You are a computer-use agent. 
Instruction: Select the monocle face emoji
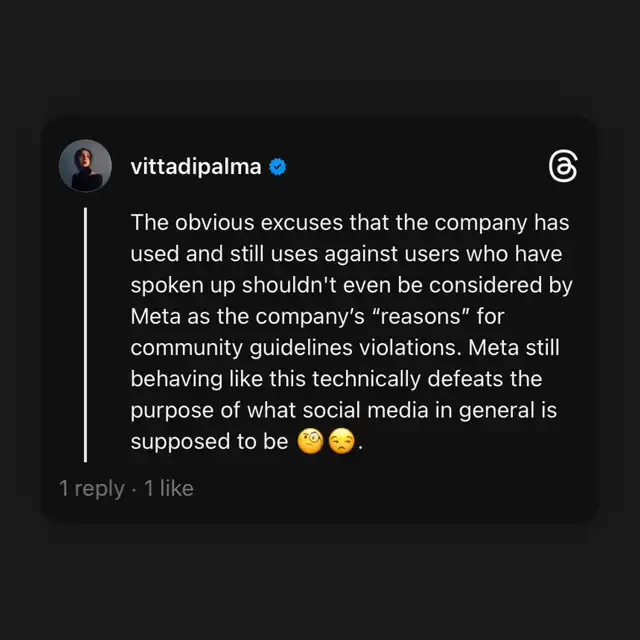[x=310, y=441]
